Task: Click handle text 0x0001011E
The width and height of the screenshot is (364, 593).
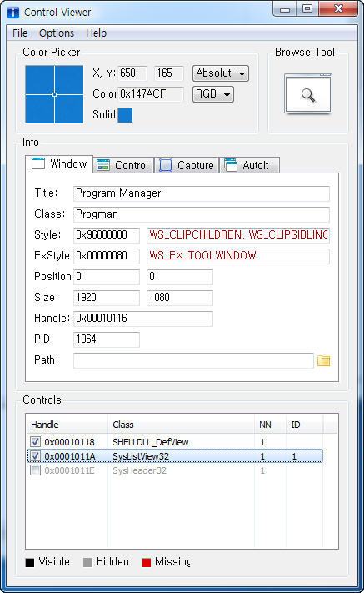Action: click(x=69, y=470)
